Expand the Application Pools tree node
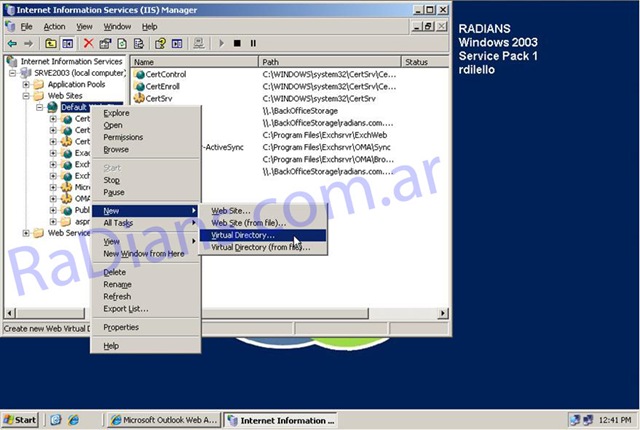This screenshot has width=640, height=430. point(26,85)
